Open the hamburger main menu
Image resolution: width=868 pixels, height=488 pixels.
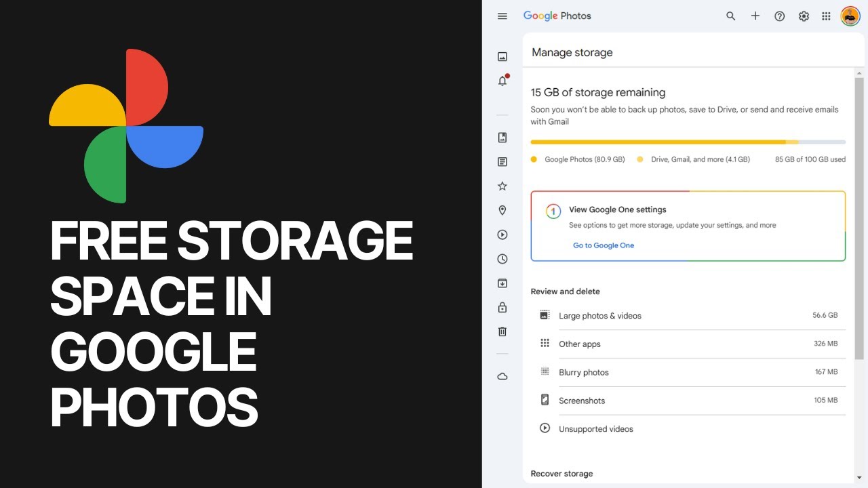pyautogui.click(x=502, y=16)
